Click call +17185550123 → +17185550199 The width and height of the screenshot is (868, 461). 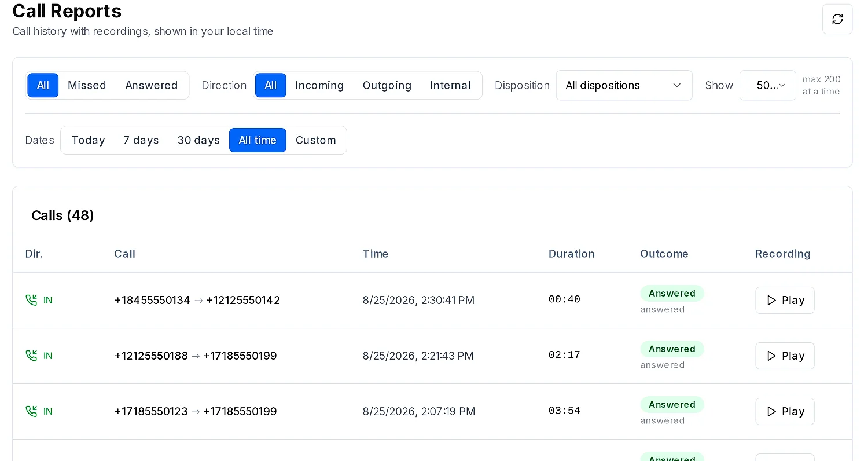196,411
